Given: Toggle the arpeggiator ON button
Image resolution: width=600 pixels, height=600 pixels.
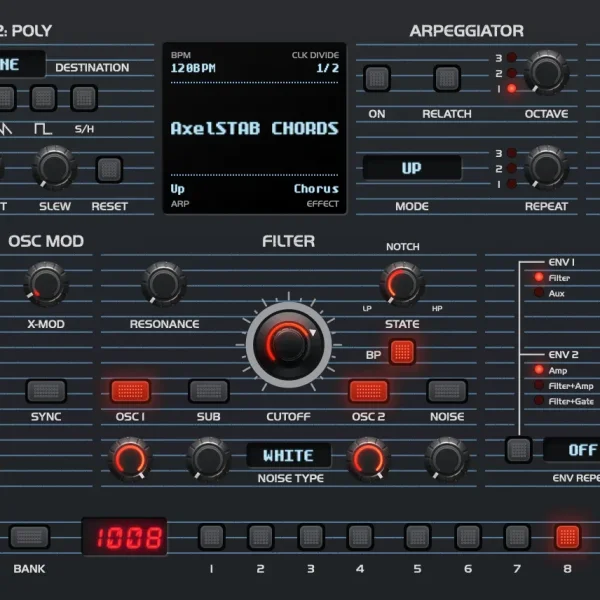Looking at the screenshot, I should 377,78.
